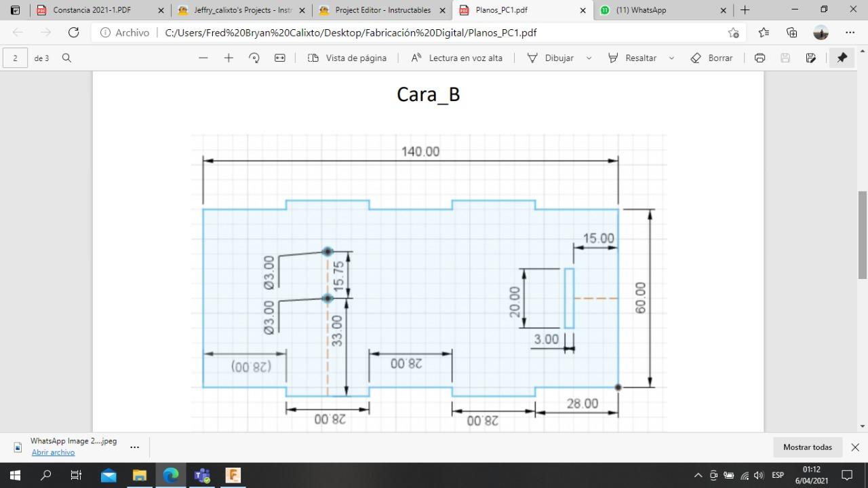
Task: Close the Jeffry_calixto's Projects tab
Action: tap(302, 10)
